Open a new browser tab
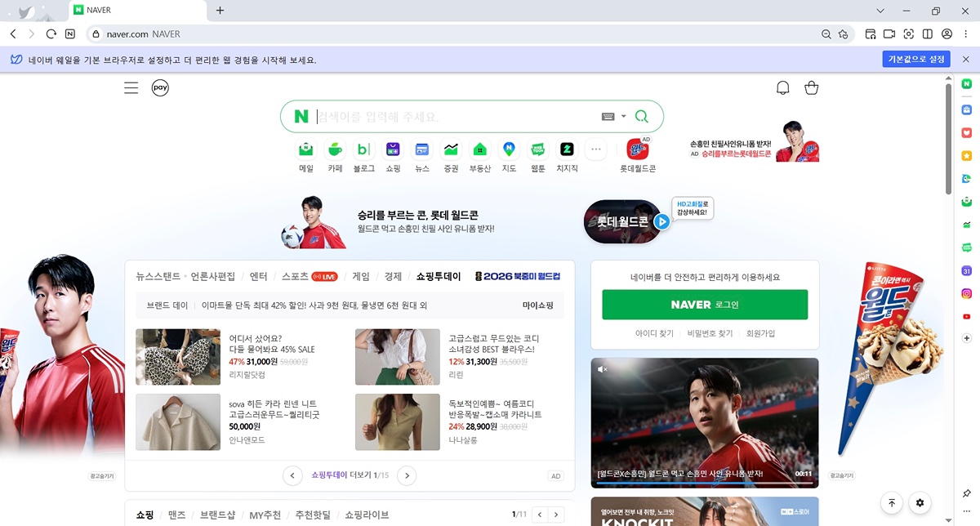 tap(220, 11)
